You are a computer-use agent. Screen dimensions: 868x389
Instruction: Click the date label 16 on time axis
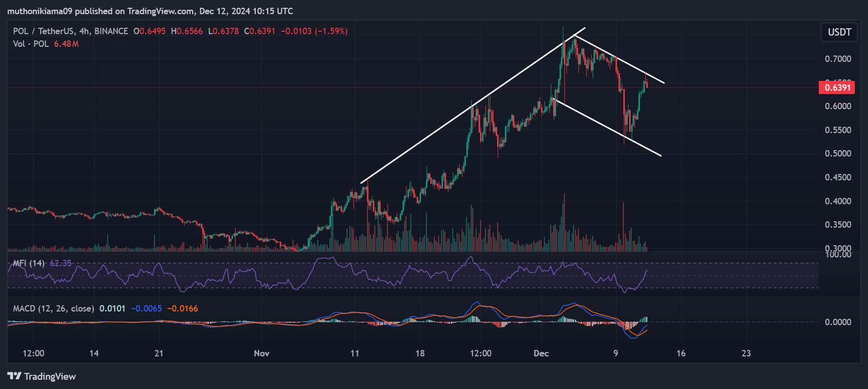pyautogui.click(x=681, y=353)
